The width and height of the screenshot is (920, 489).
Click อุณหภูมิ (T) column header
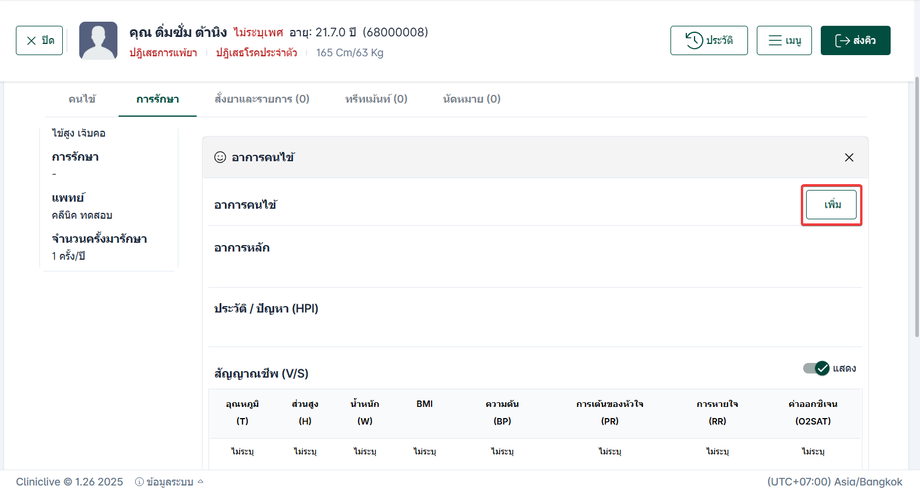point(242,413)
